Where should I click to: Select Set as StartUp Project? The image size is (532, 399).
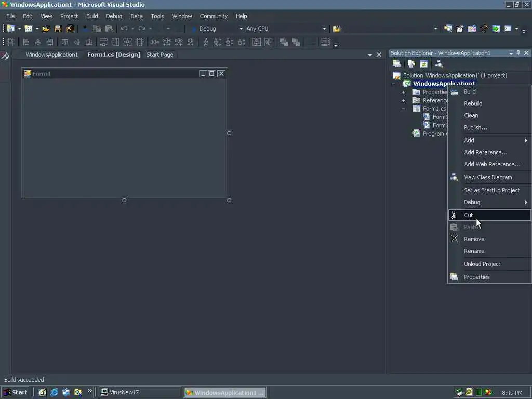pos(489,190)
